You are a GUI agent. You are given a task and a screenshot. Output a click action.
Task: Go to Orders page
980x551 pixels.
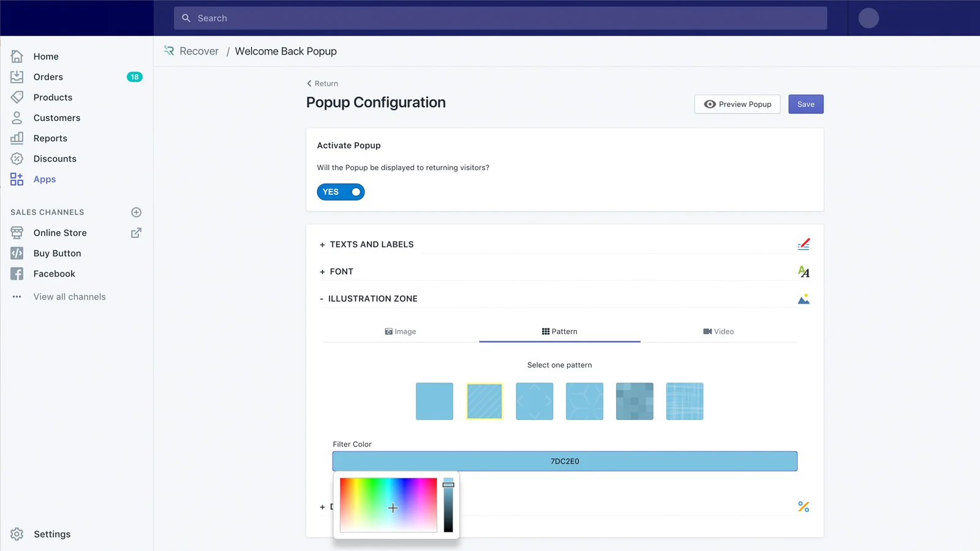tap(48, 77)
